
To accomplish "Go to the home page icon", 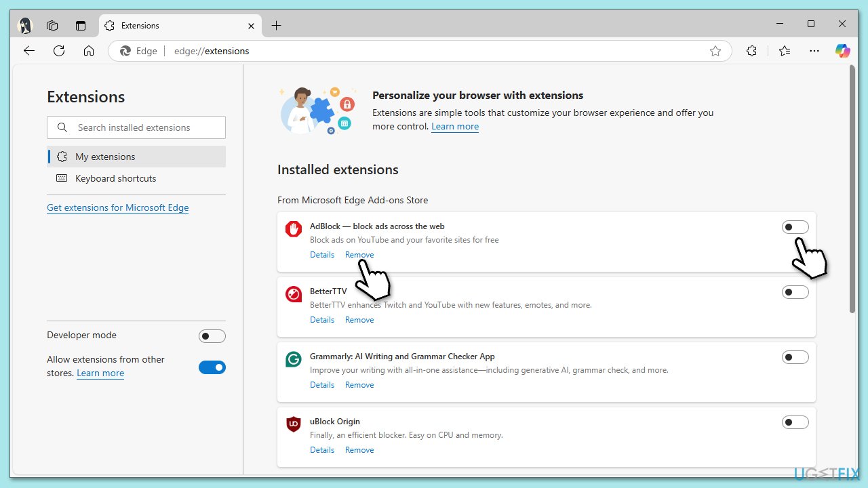I will [89, 51].
